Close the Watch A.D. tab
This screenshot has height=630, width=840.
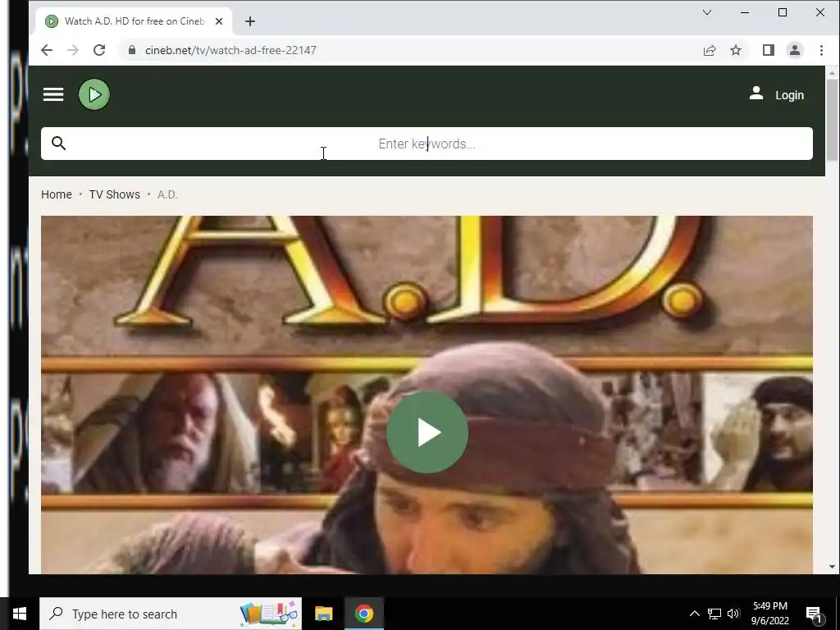click(218, 21)
